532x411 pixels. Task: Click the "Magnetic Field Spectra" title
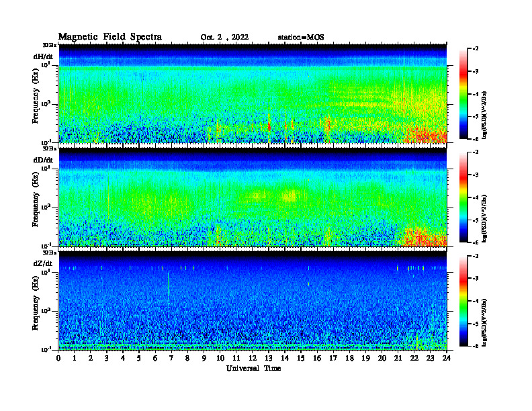click(110, 37)
